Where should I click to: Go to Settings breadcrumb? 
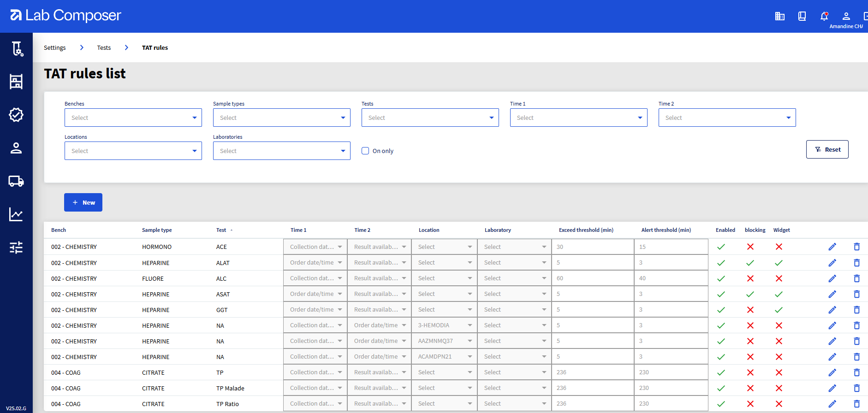(54, 47)
